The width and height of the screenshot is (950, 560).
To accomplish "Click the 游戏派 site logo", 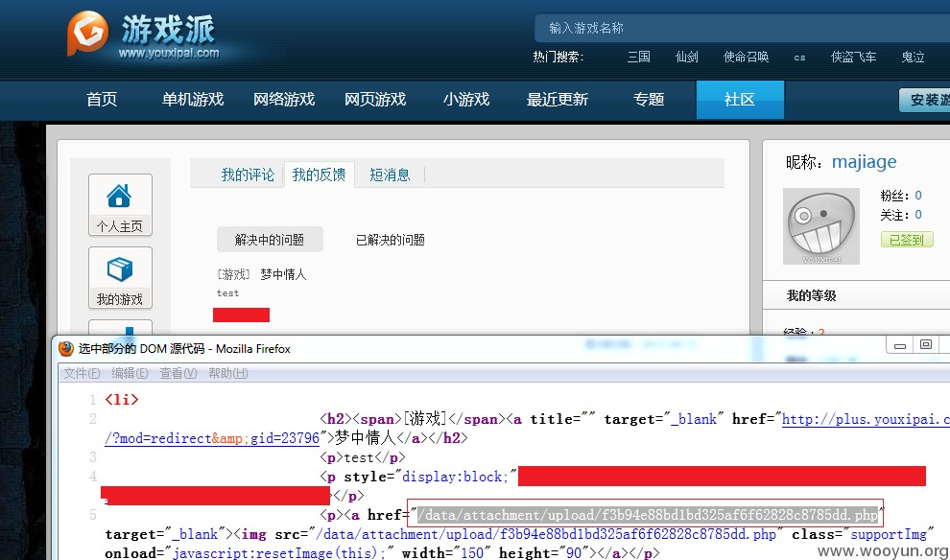I will (x=144, y=35).
